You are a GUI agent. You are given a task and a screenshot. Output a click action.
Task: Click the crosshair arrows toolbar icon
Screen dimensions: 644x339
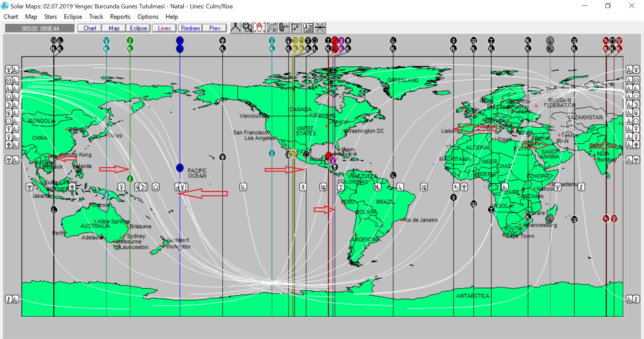[x=296, y=27]
